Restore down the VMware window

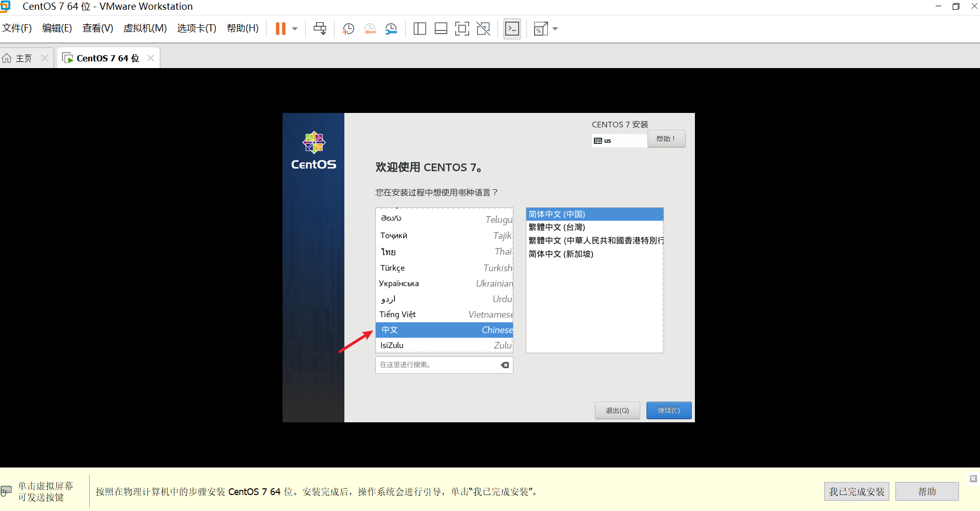(x=956, y=6)
